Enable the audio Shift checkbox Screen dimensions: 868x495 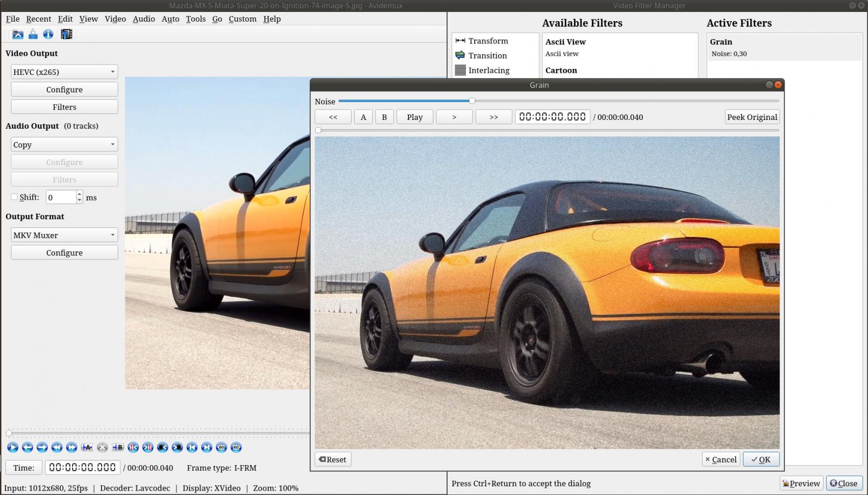coord(15,197)
